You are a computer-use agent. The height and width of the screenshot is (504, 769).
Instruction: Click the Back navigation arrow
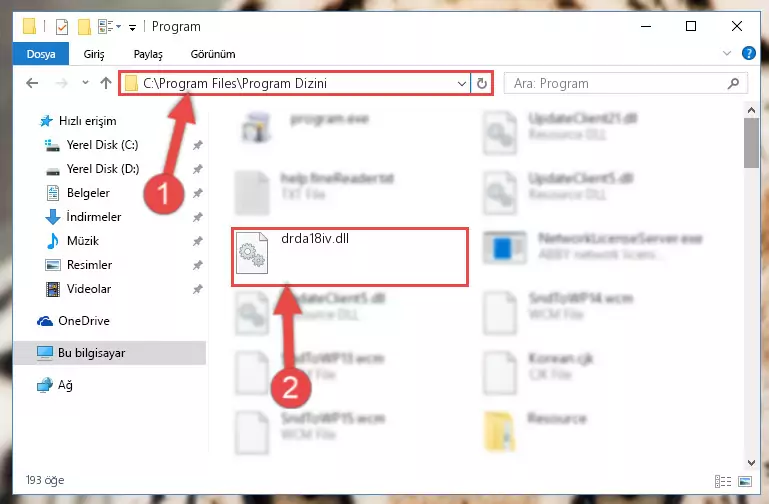32,83
